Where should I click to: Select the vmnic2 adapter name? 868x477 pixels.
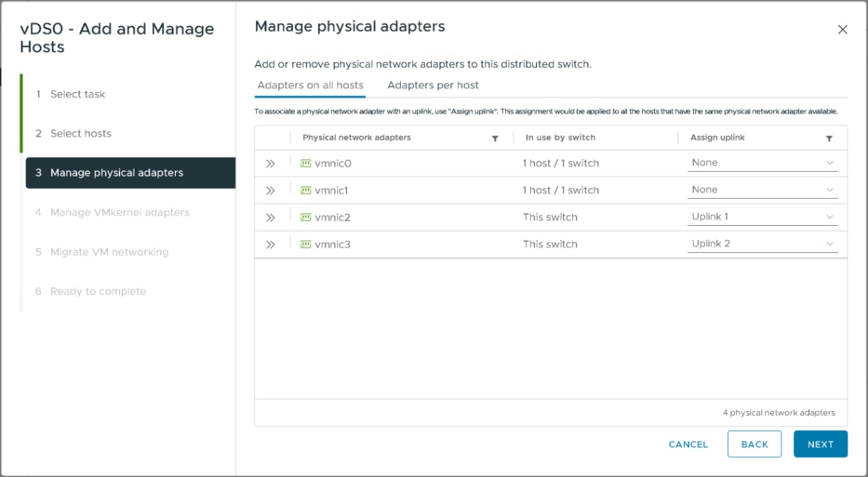point(332,218)
